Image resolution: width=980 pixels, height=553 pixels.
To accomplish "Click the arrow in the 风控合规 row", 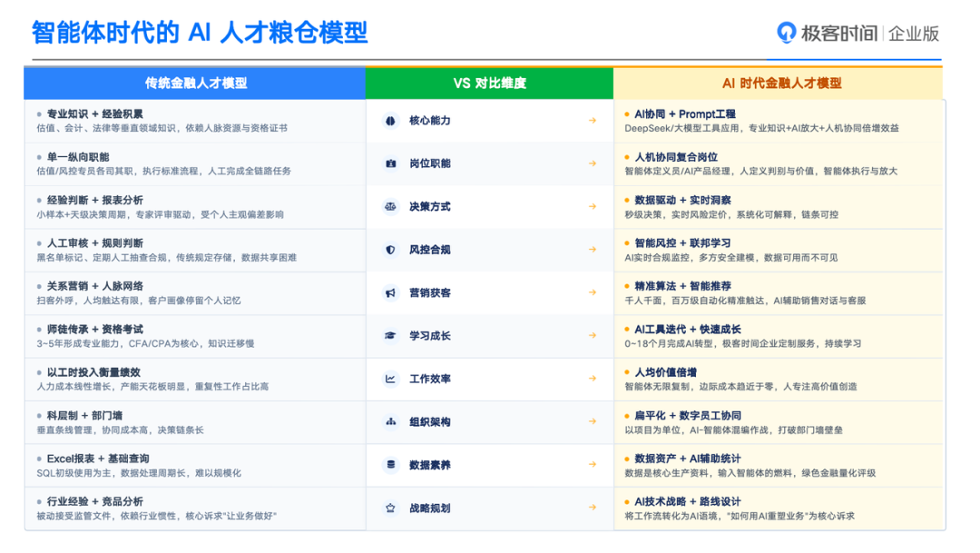I will pos(592,250).
